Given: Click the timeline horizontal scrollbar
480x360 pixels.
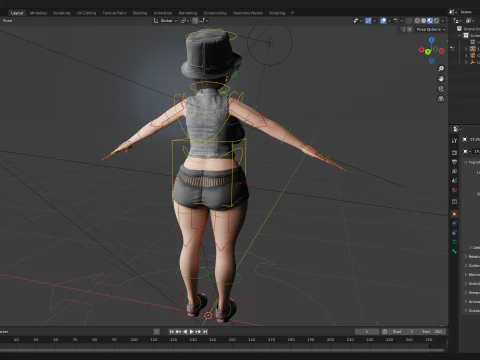Looking at the screenshot, I should [222, 350].
